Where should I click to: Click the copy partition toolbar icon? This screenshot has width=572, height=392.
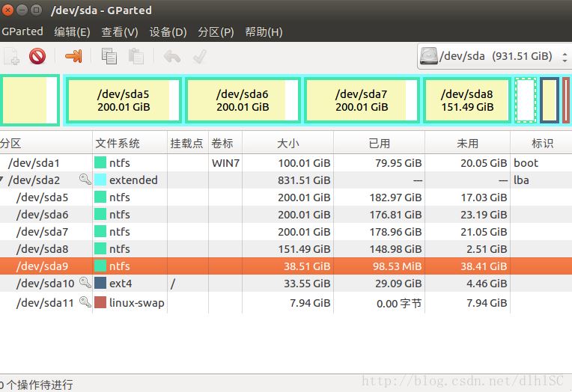(109, 56)
